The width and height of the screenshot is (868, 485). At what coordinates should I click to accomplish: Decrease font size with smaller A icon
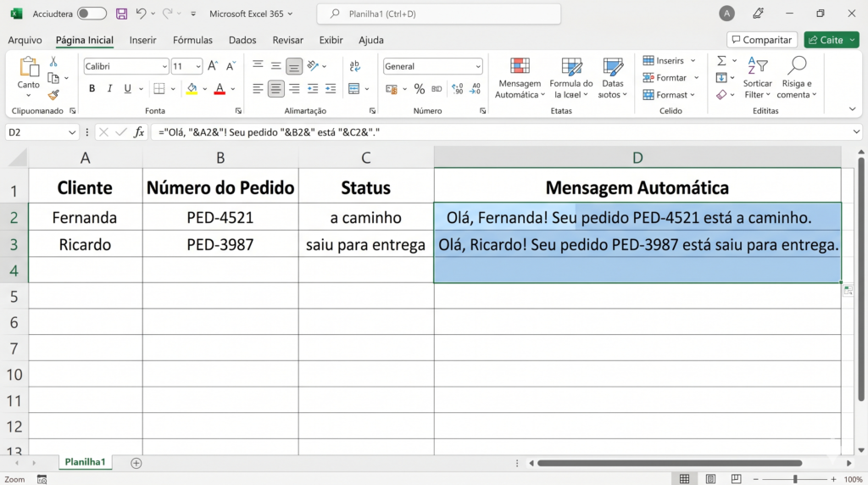pyautogui.click(x=231, y=66)
